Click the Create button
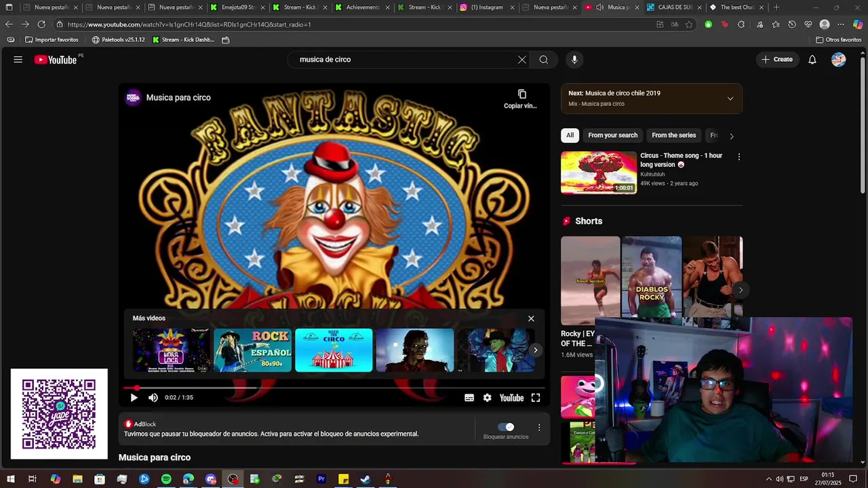 point(777,60)
